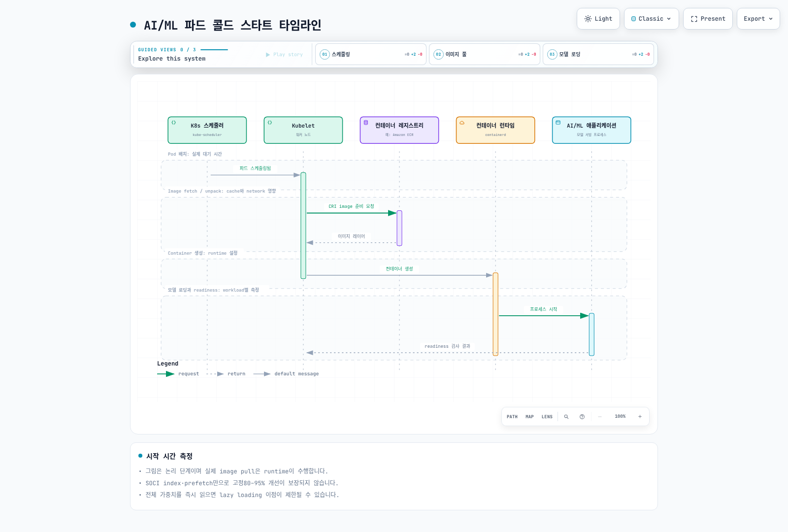The image size is (788, 532).
Task: Play the guided story
Action: click(x=284, y=55)
